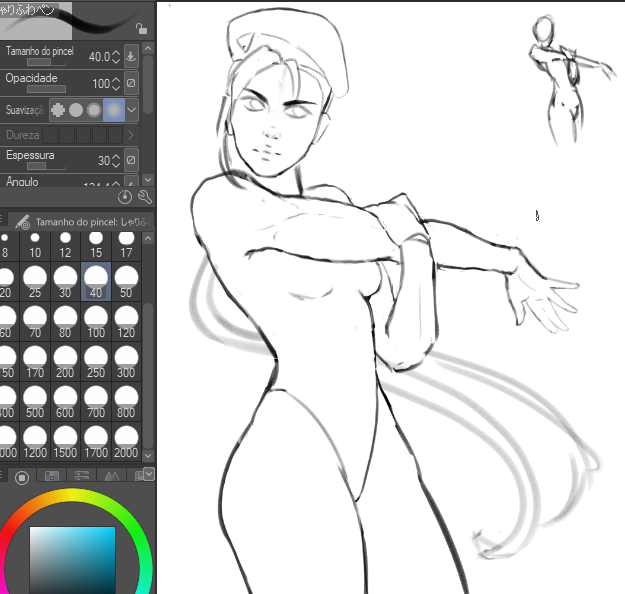Image resolution: width=625 pixels, height=594 pixels.
Task: Click the brush size download/save icon
Action: click(131, 56)
